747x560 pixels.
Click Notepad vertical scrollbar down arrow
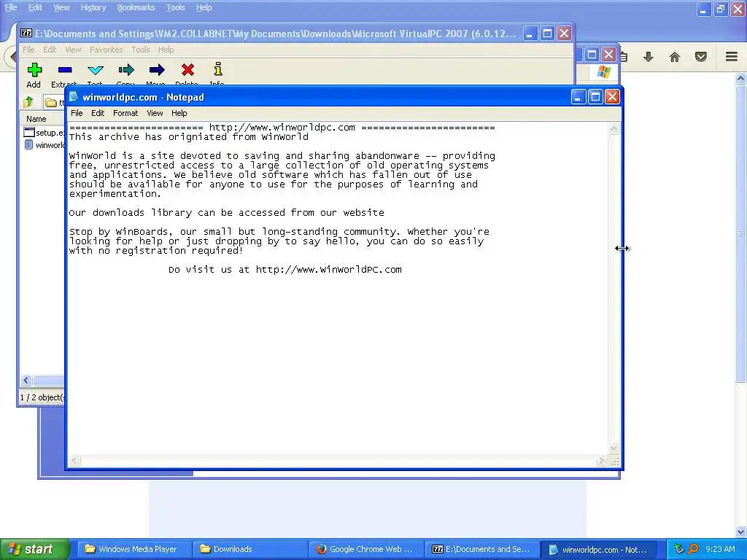[x=614, y=448]
